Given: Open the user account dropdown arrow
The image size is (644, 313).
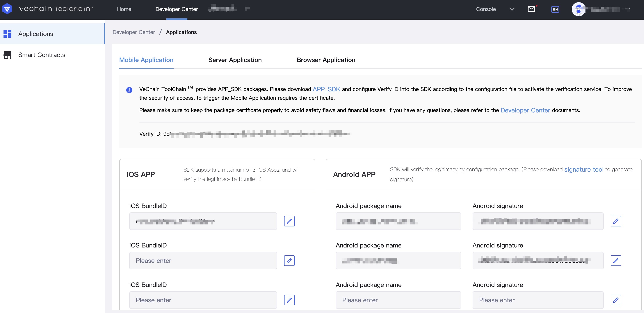Looking at the screenshot, I should [627, 9].
